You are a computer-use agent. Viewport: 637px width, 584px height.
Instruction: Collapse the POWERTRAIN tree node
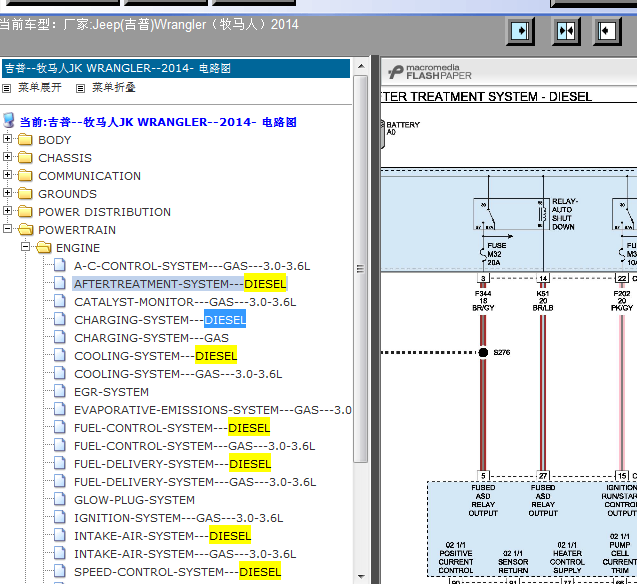[x=7, y=229]
